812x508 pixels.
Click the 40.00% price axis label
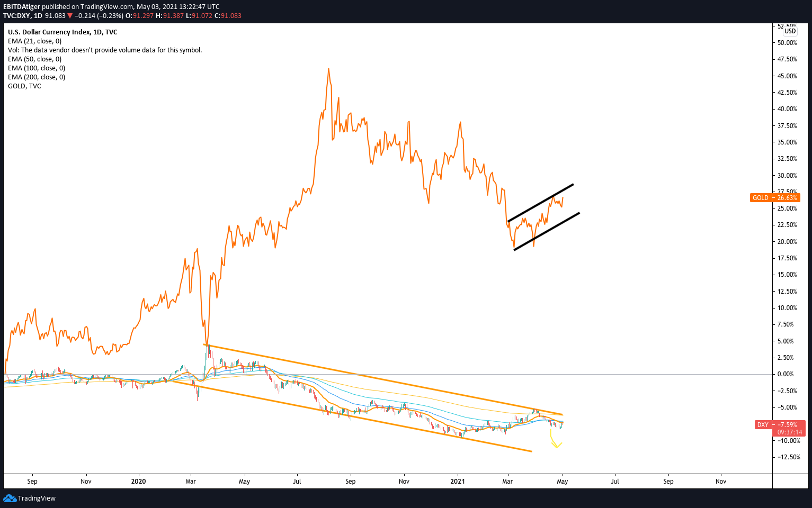[x=787, y=109]
